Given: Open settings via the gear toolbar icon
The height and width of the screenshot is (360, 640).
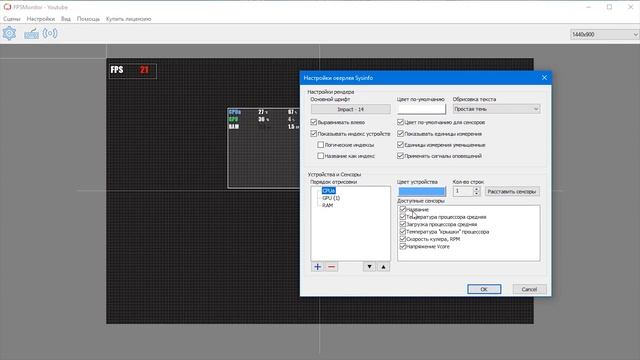Looking at the screenshot, I should coord(9,33).
